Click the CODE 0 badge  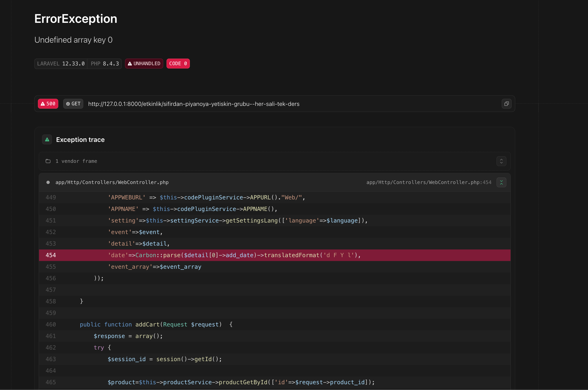pos(178,64)
